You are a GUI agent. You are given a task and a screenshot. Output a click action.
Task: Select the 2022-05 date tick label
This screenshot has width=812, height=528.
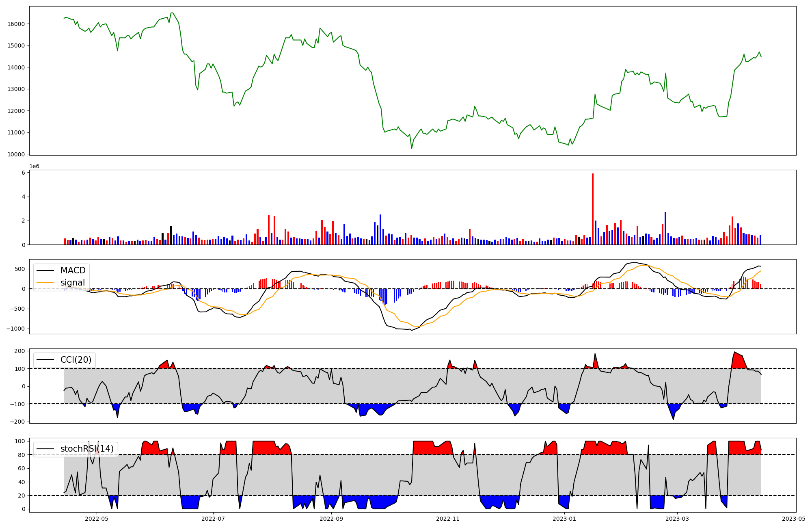(x=97, y=519)
